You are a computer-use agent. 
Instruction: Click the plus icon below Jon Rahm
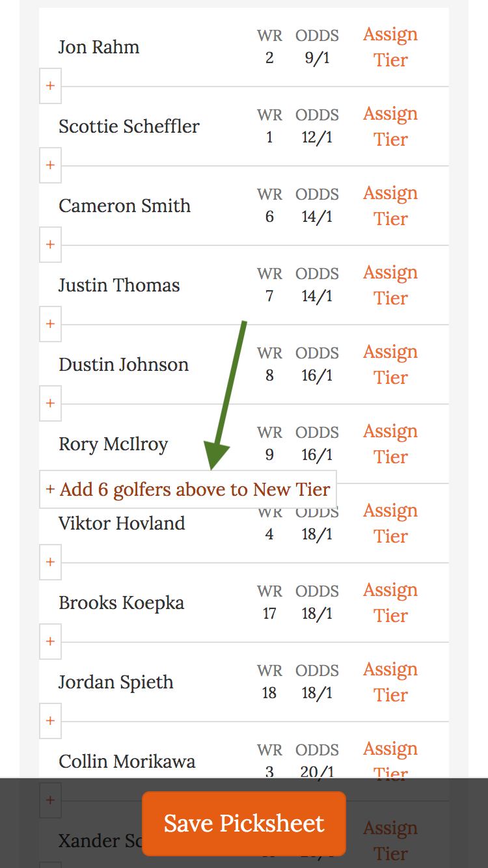point(50,86)
